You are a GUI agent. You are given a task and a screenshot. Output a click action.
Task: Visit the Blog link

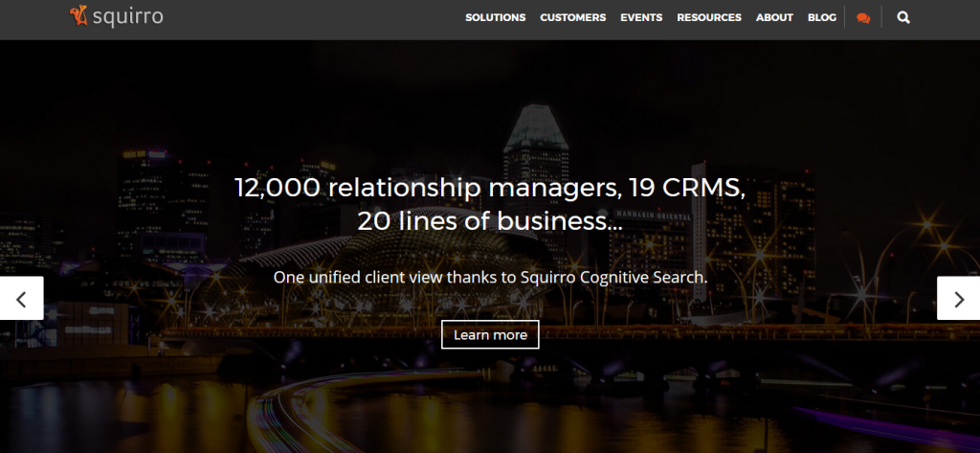point(822,17)
